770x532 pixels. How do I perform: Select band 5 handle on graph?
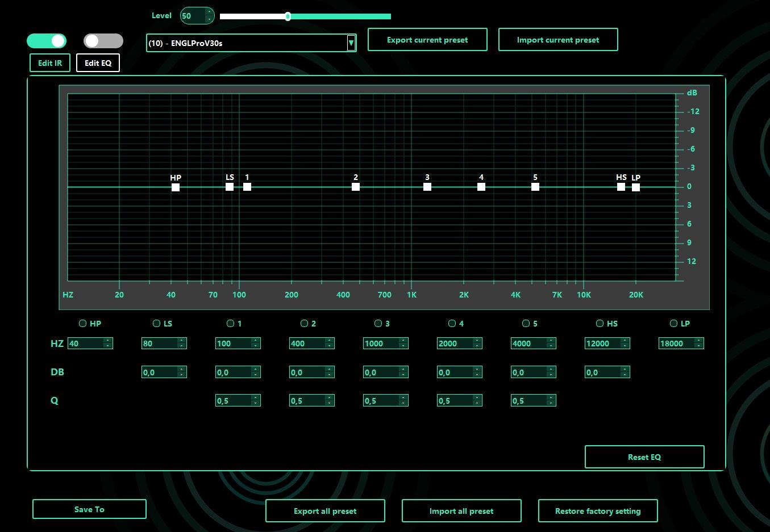click(x=535, y=187)
